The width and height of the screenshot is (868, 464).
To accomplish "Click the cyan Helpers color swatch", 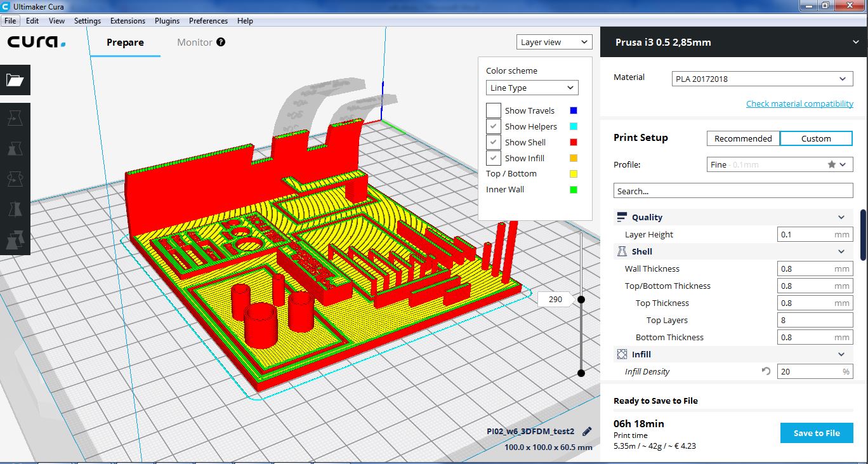I will 574,126.
